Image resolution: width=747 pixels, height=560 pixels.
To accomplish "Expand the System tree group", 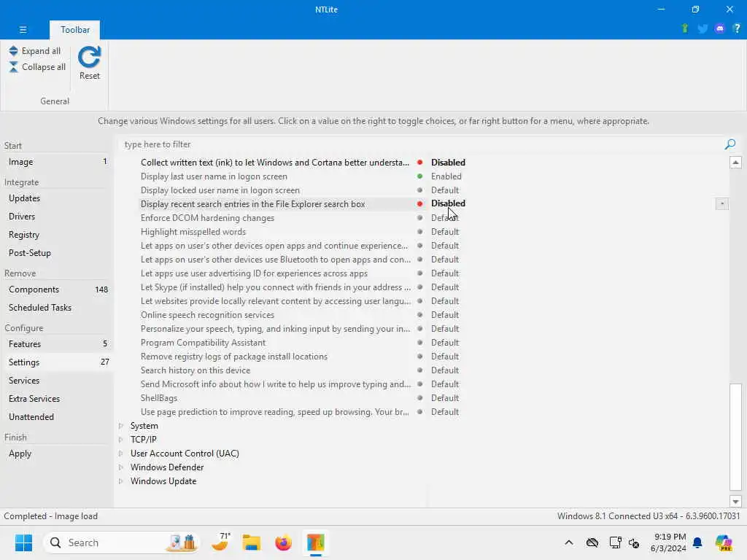I will (121, 426).
